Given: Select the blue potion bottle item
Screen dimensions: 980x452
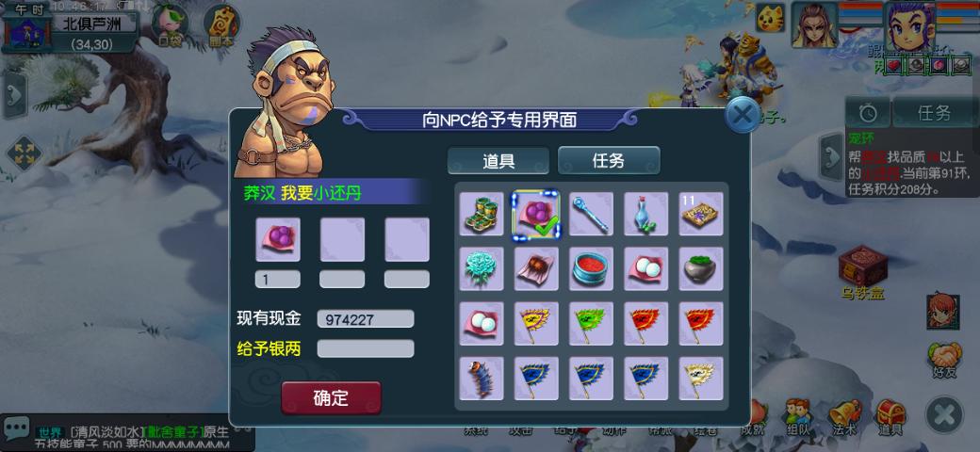Looking at the screenshot, I should pos(646,214).
